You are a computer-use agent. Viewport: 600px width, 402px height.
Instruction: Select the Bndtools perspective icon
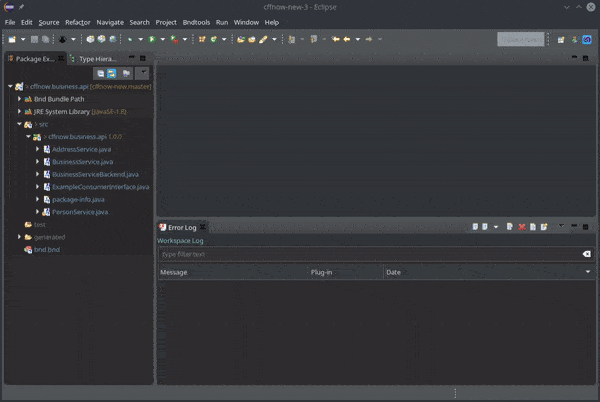coord(587,39)
